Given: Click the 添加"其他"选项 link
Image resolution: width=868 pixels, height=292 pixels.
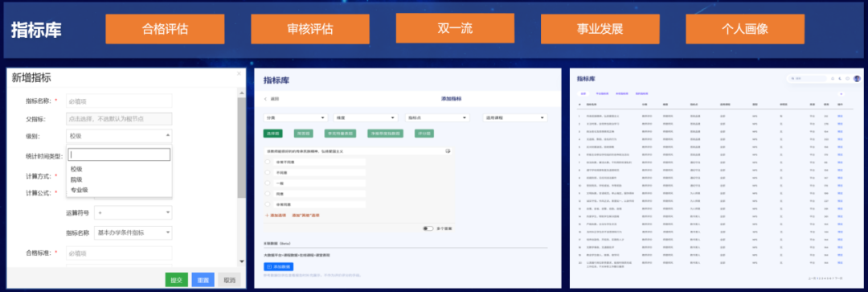Looking at the screenshot, I should tap(305, 215).
